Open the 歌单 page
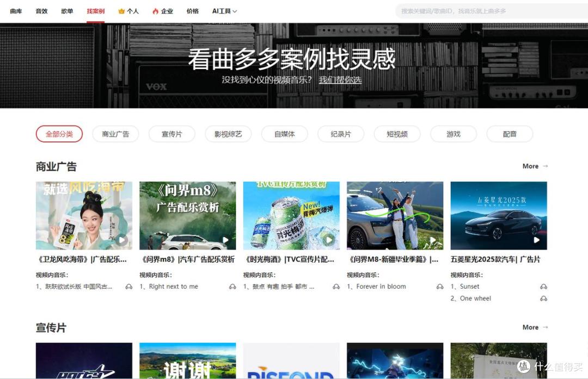Screen dimensions: 588x379 click(67, 11)
